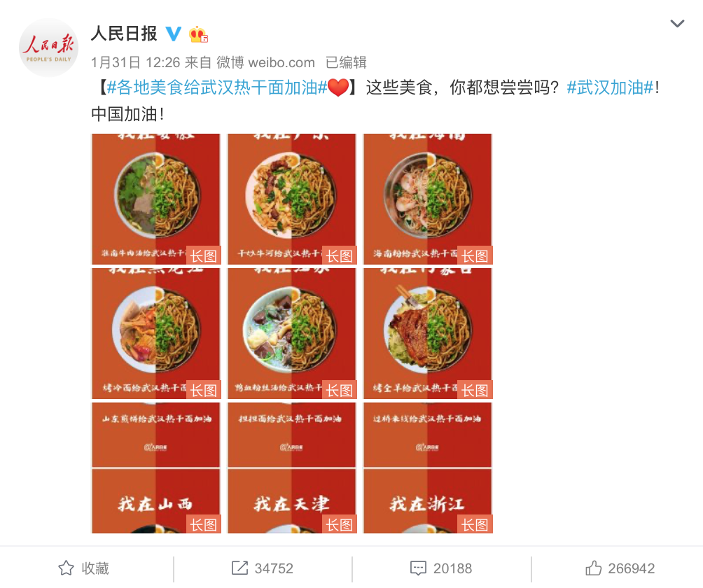Click the 人民日报 account name
This screenshot has height=588, width=703.
124,34
